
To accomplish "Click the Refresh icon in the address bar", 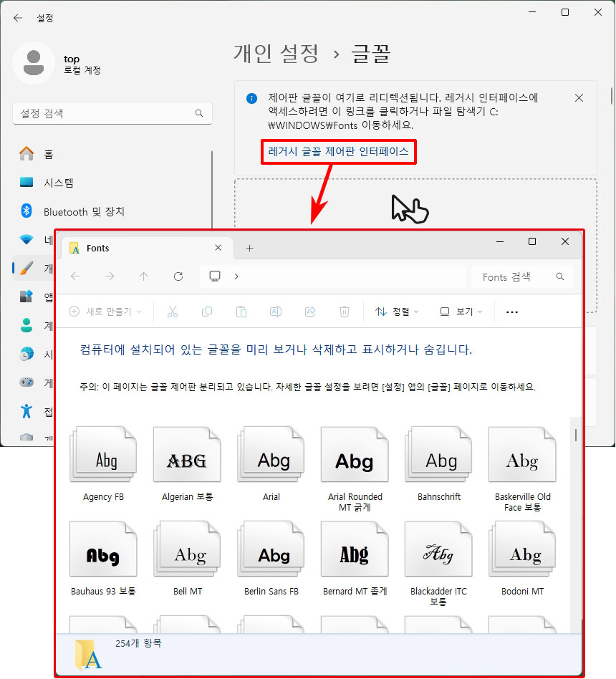I will [178, 276].
